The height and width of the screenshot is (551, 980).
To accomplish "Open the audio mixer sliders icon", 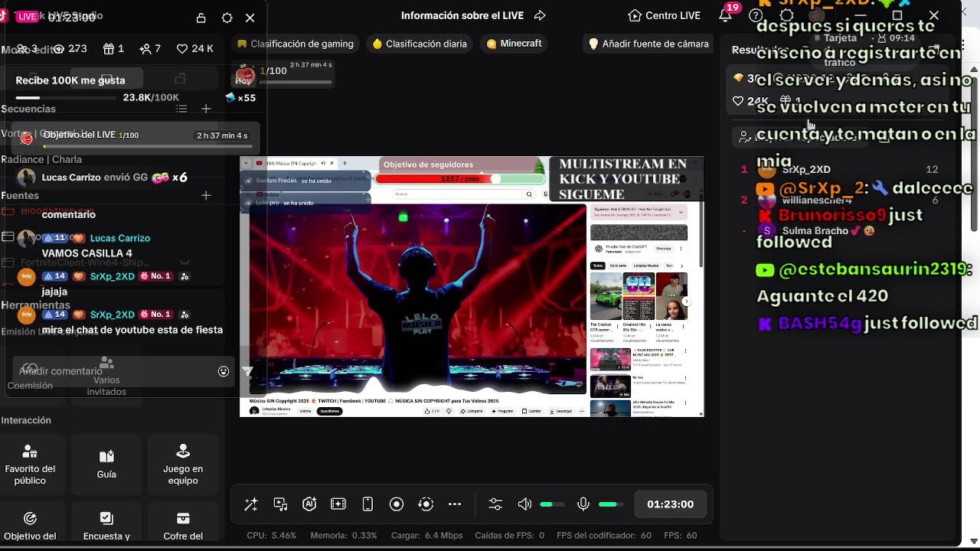I will 495,504.
